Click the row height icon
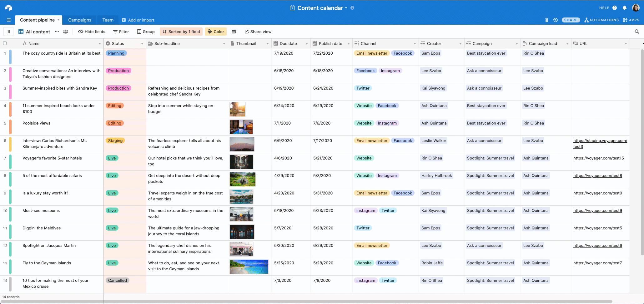 click(234, 32)
